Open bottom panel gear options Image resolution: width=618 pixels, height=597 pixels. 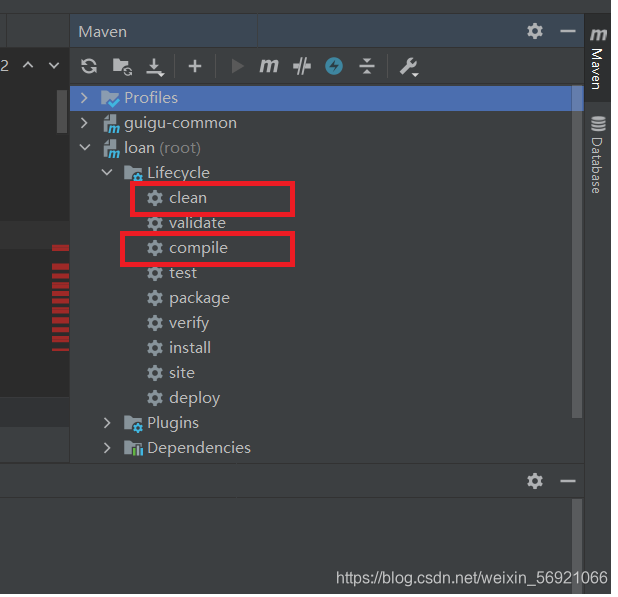coord(535,481)
